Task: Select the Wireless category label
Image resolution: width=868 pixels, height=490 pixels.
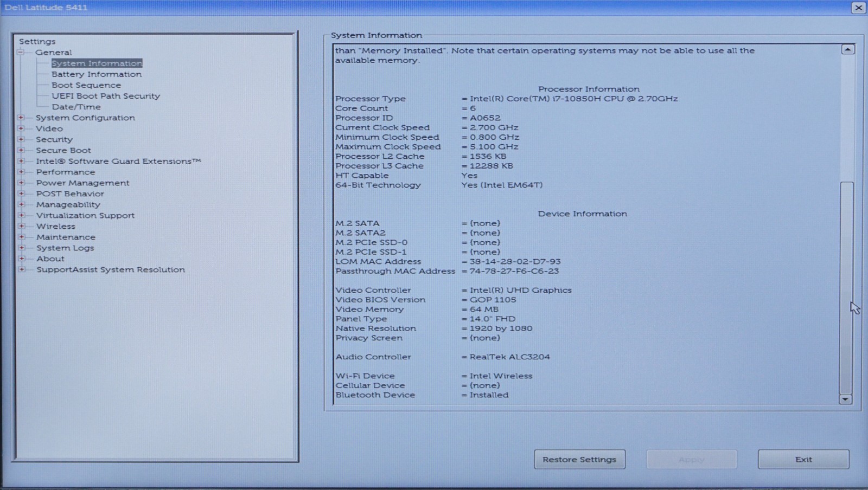Action: point(56,226)
